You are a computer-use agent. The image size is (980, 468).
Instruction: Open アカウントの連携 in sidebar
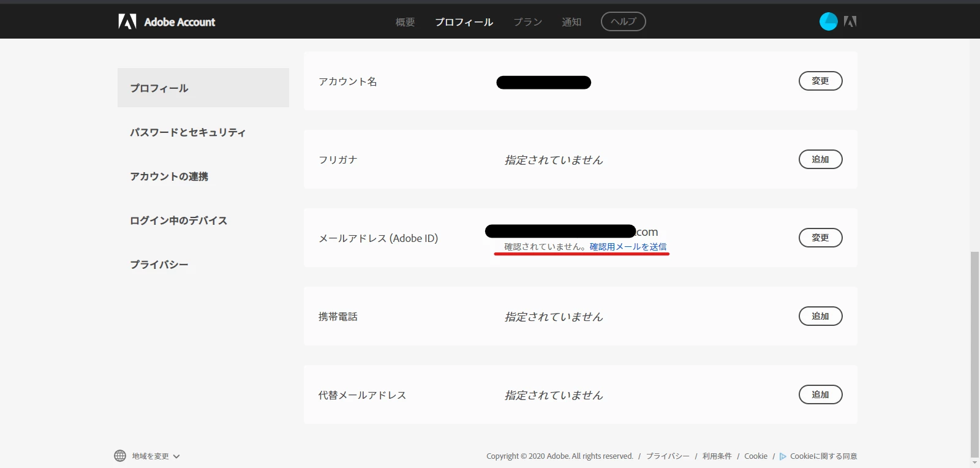pos(168,176)
